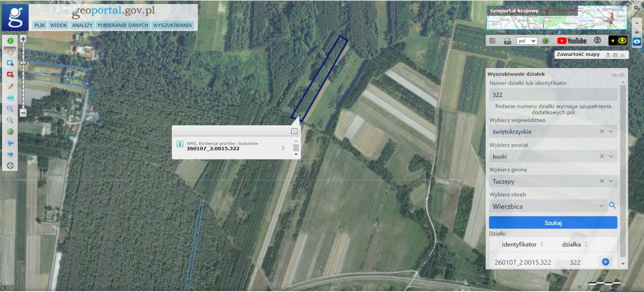This screenshot has height=292, width=644.
Task: Open the WIDOK menu
Action: tap(58, 25)
